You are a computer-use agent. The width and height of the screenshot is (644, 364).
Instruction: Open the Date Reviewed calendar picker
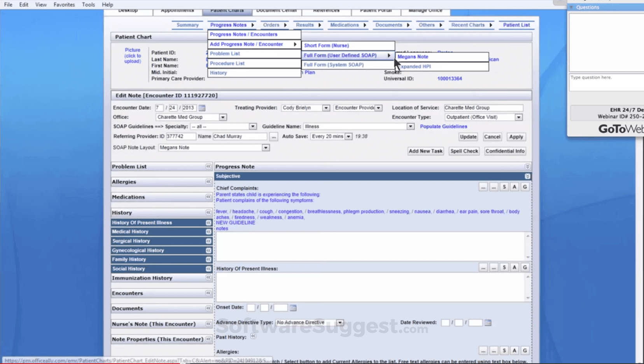(x=488, y=322)
